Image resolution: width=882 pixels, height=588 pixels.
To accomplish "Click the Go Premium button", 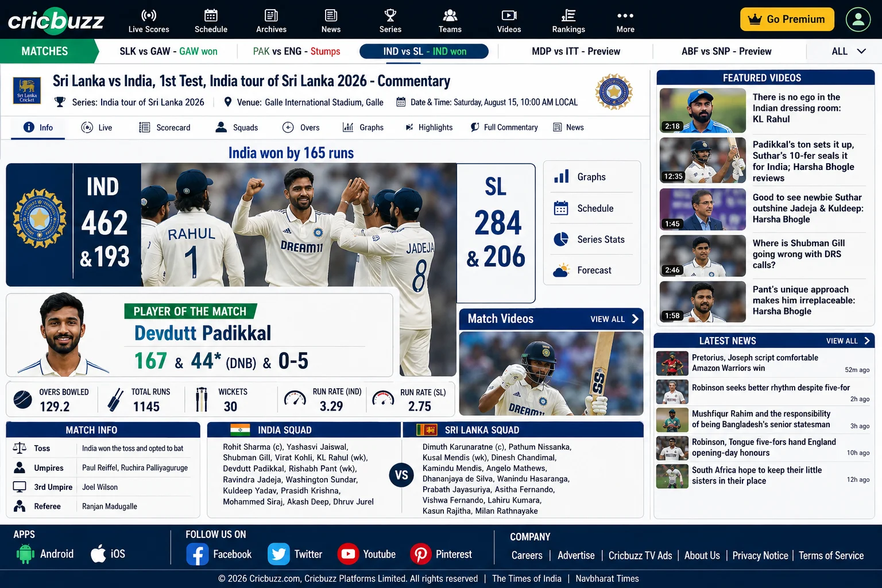I will [x=787, y=19].
